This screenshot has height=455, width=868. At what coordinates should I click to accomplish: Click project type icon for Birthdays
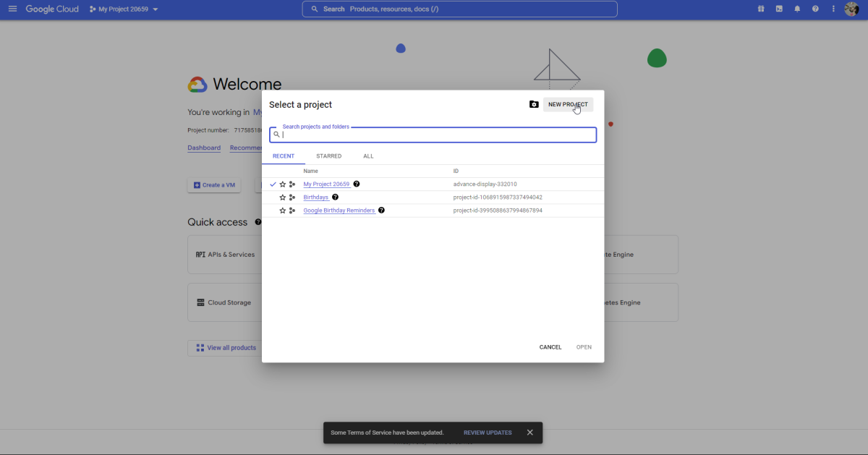click(292, 197)
